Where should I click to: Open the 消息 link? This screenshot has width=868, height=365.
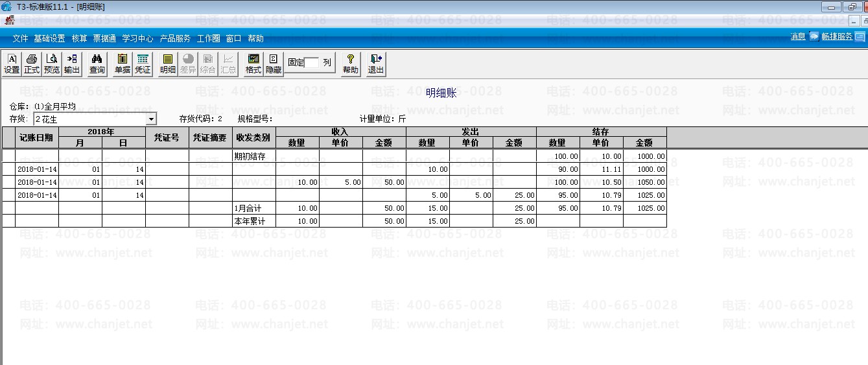[x=798, y=37]
